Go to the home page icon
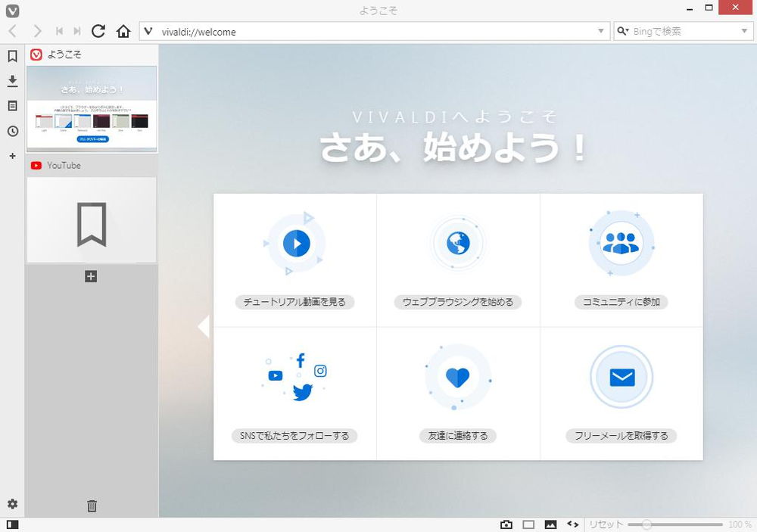Screen dimensions: 757x532 tap(123, 31)
